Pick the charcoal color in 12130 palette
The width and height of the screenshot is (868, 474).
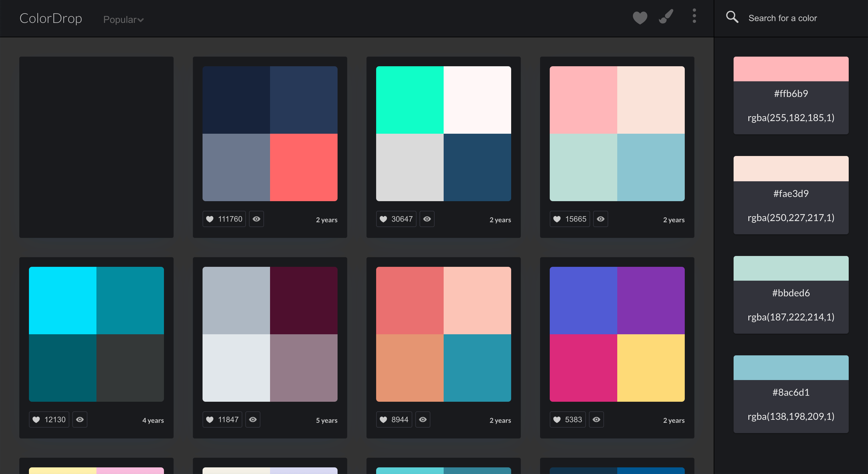[x=130, y=368]
